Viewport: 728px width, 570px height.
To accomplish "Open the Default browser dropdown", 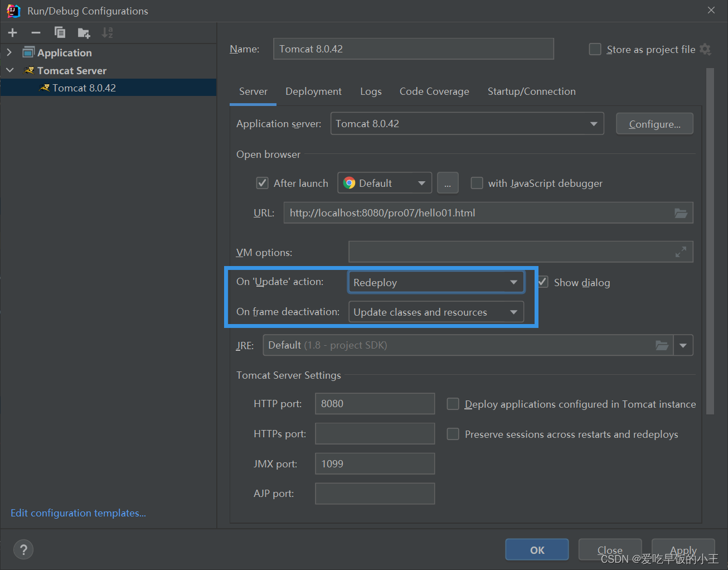I will point(385,183).
